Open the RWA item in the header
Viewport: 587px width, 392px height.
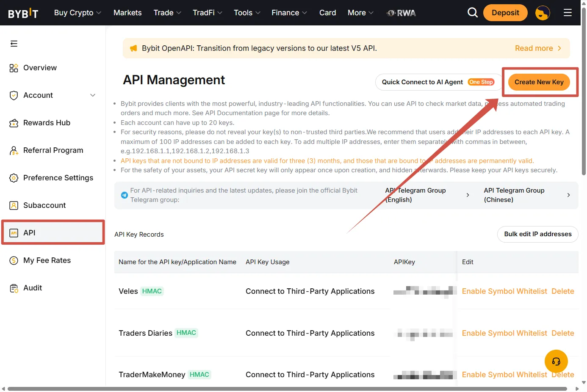point(401,13)
